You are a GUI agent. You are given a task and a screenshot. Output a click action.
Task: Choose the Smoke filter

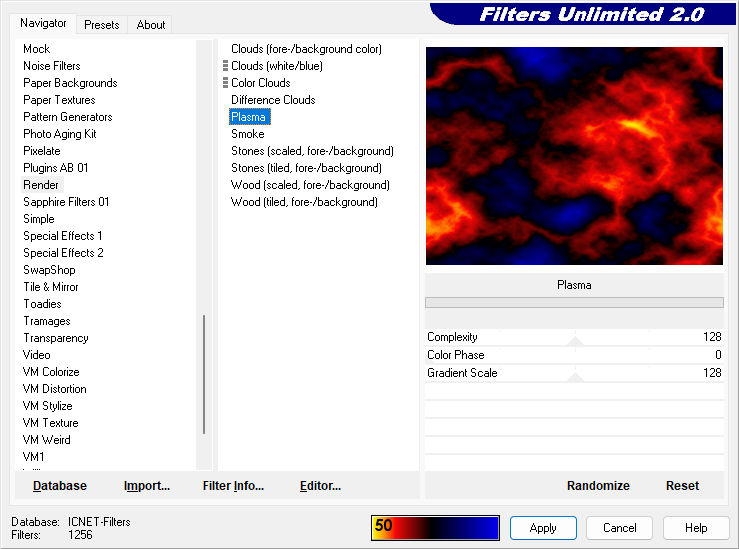point(247,134)
